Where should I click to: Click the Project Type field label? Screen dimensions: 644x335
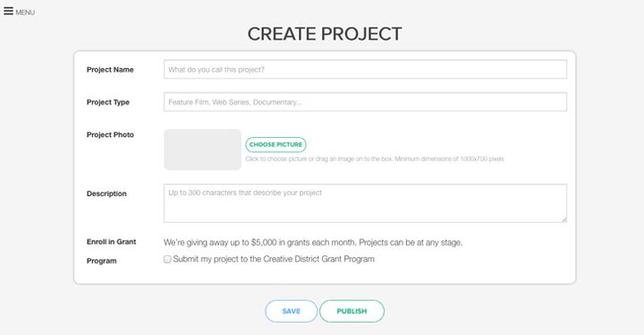(x=108, y=102)
